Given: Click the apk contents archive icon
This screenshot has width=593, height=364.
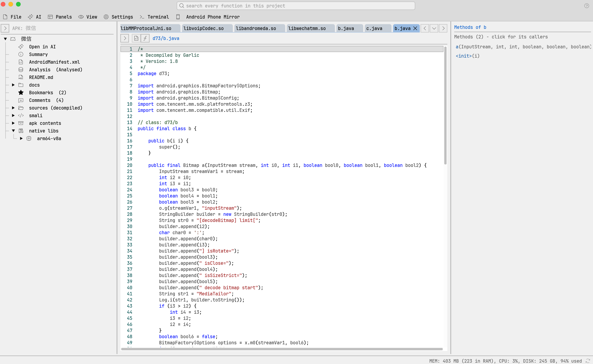Looking at the screenshot, I should (21, 123).
